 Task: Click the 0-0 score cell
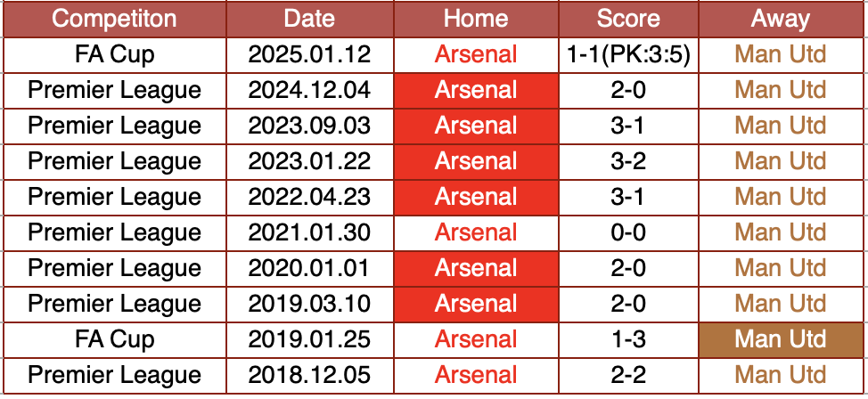(x=628, y=232)
